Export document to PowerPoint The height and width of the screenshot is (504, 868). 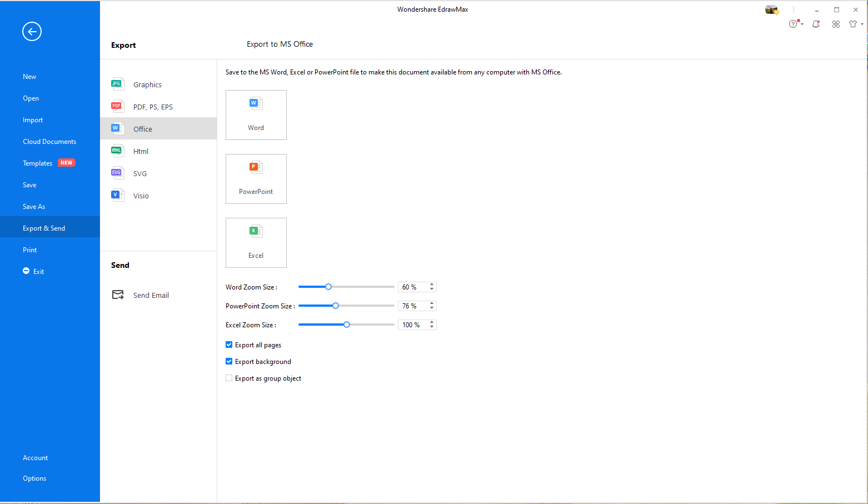[x=256, y=179]
